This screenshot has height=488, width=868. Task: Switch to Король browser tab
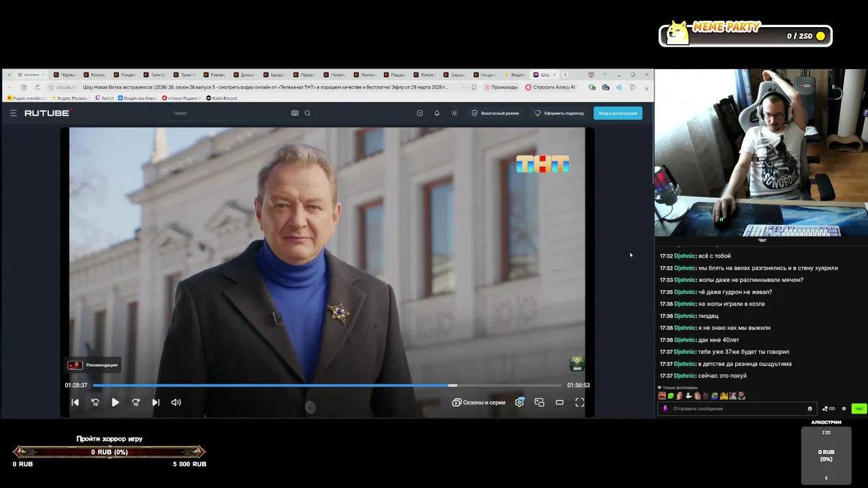[x=94, y=75]
